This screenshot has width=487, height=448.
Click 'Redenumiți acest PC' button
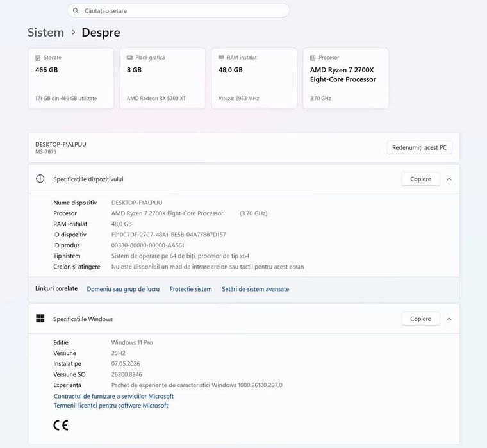coord(419,147)
